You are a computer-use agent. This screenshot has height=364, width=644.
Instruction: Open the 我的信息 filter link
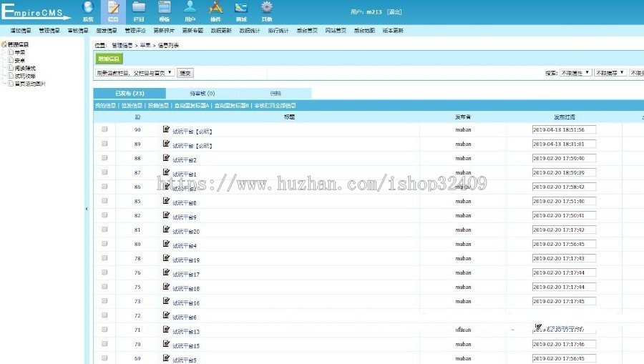(x=105, y=105)
